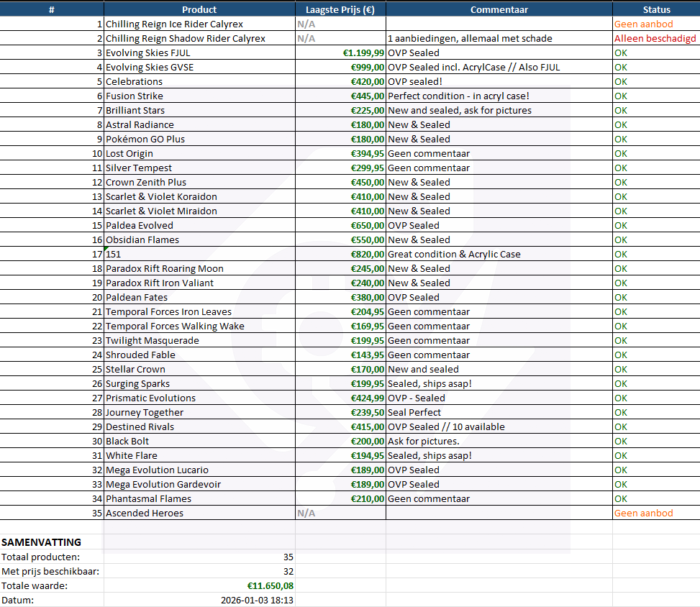Viewport: 700px width, 607px height.
Task: Select the Seal Perfect comment cell
Action: tap(499, 412)
